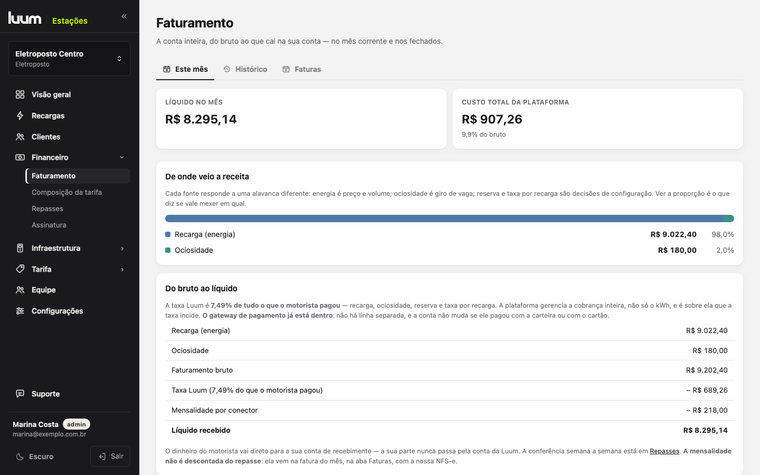Click the blue Recarga (energia) legend swatch

point(168,235)
